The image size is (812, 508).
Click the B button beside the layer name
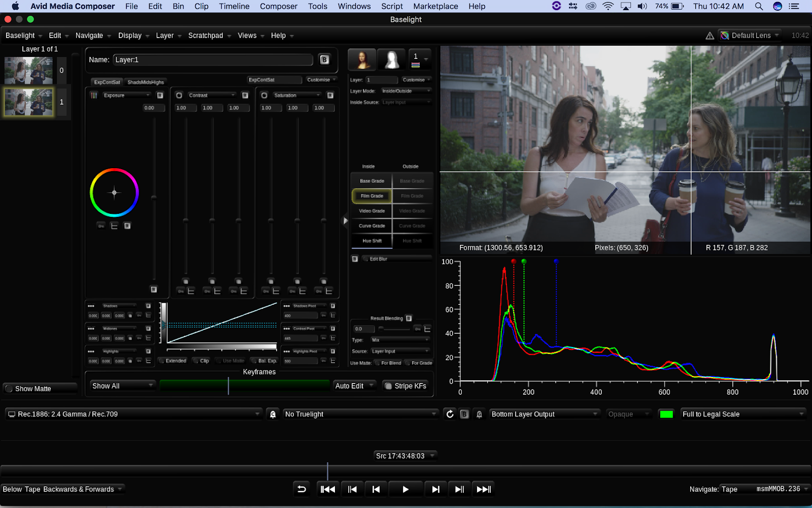pyautogui.click(x=324, y=59)
